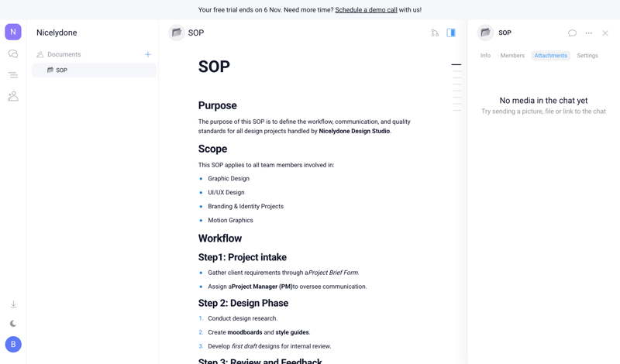Viewport: 620px width, 364px height.
Task: Open the Settings tab
Action: click(x=587, y=56)
